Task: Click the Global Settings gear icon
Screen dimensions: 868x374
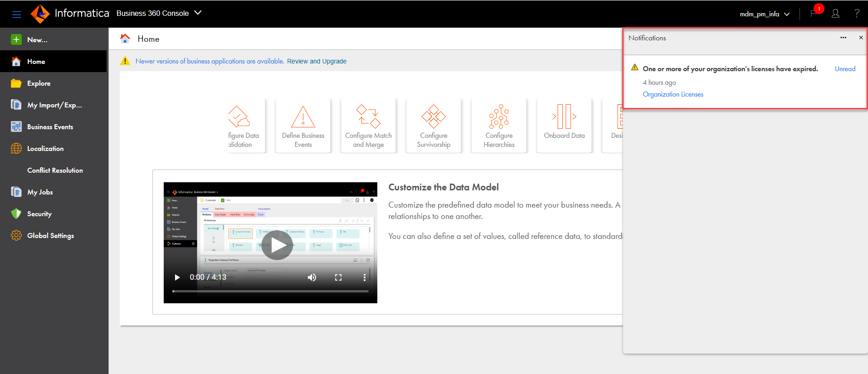Action: (16, 235)
